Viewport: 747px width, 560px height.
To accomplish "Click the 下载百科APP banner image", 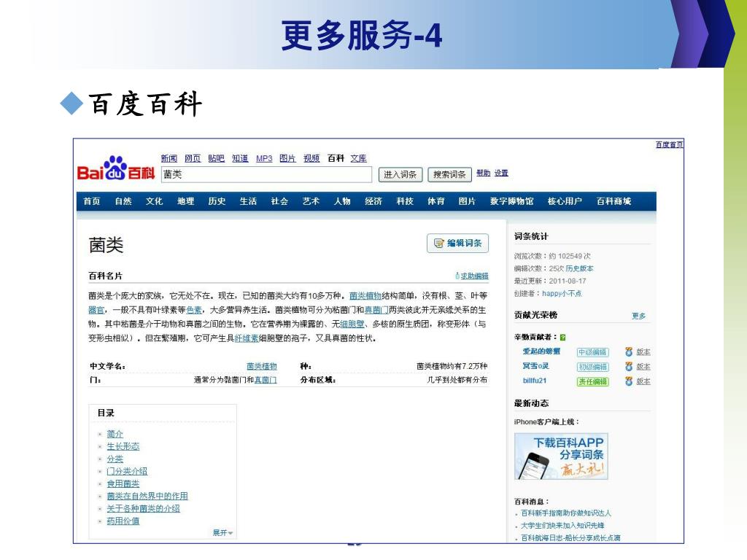I will click(x=561, y=456).
